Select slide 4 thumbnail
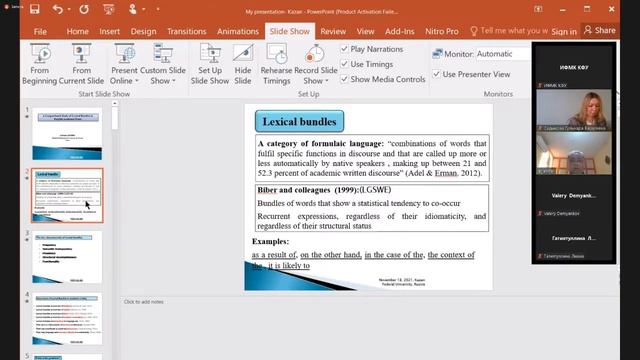The height and width of the screenshot is (360, 640). tap(67, 318)
